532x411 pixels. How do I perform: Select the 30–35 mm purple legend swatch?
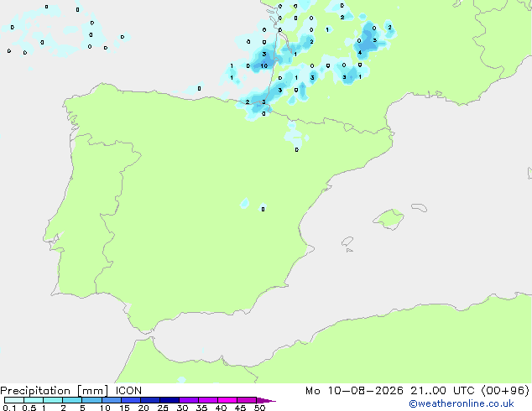(x=189, y=400)
